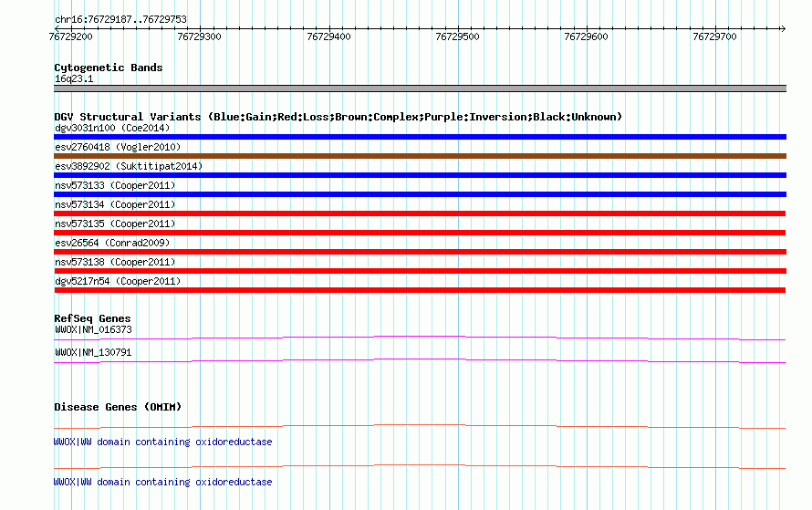This screenshot has width=812, height=510.
Task: Click the red loss bar for dgv5217n54
Action: (x=420, y=290)
